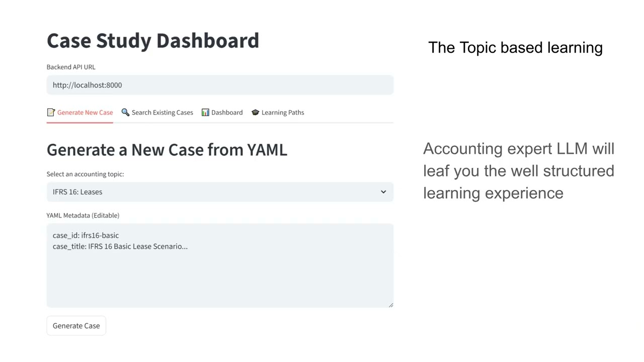Click the Topic based learning caption
The width and height of the screenshot is (644, 362).
click(515, 48)
